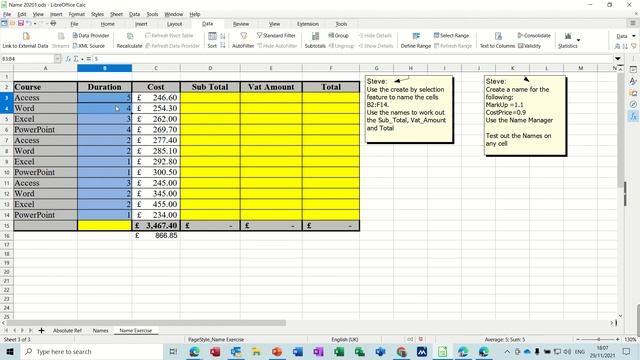The height and width of the screenshot is (360, 640).
Task: Click the Undo arrow icon
Action: pos(29,23)
